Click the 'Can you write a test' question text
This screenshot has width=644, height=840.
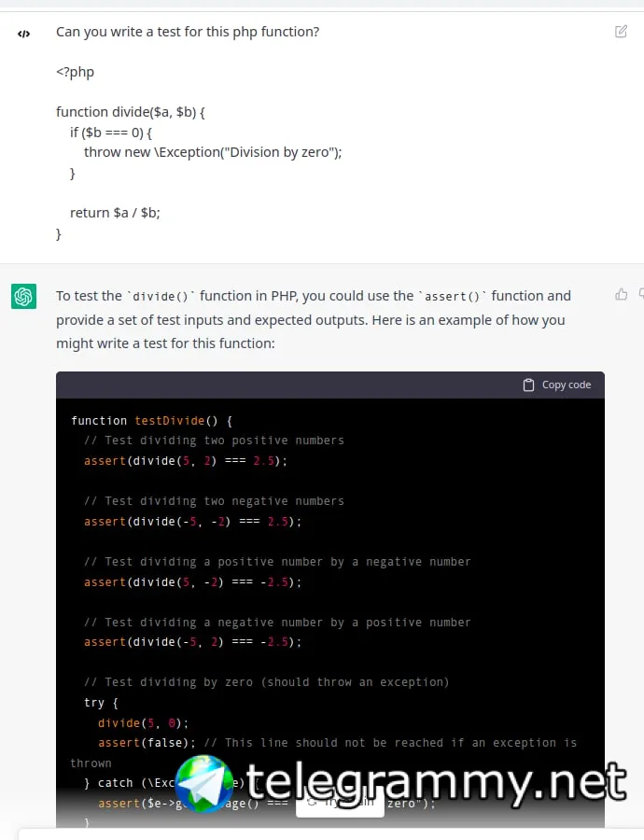click(x=188, y=32)
